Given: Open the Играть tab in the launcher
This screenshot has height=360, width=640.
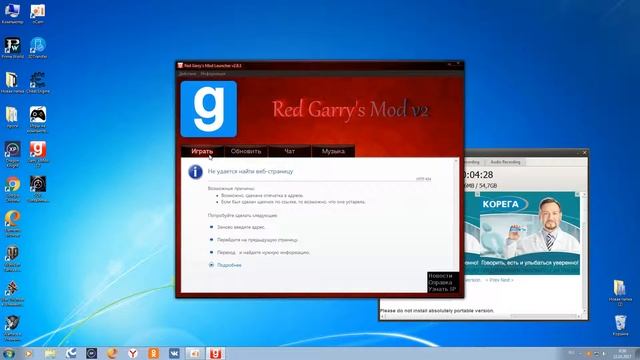Looking at the screenshot, I should pyautogui.click(x=202, y=151).
